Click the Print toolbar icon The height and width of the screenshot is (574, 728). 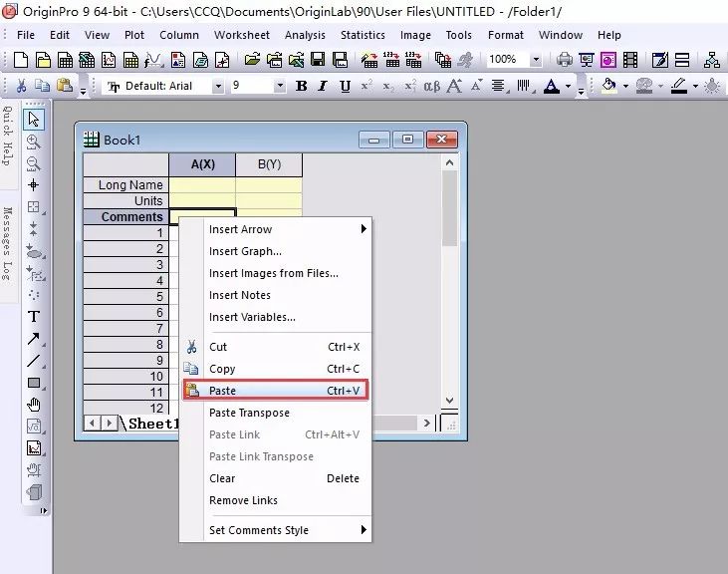564,60
